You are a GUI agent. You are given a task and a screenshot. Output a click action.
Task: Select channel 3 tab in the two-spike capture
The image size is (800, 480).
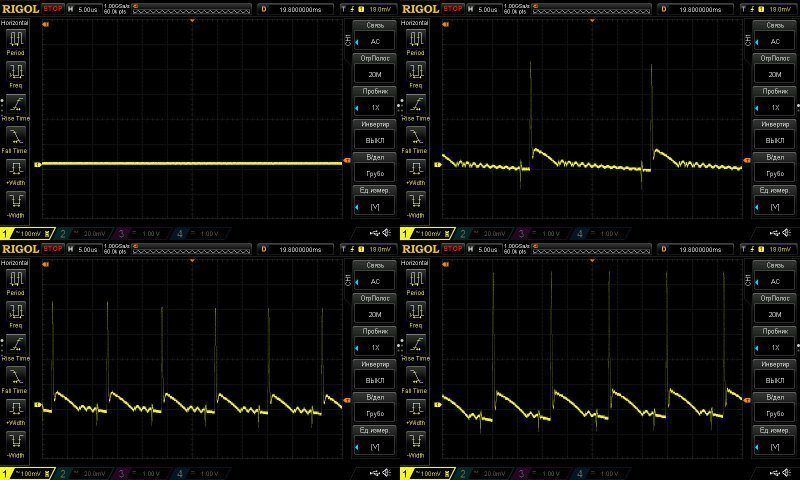pyautogui.click(x=541, y=234)
